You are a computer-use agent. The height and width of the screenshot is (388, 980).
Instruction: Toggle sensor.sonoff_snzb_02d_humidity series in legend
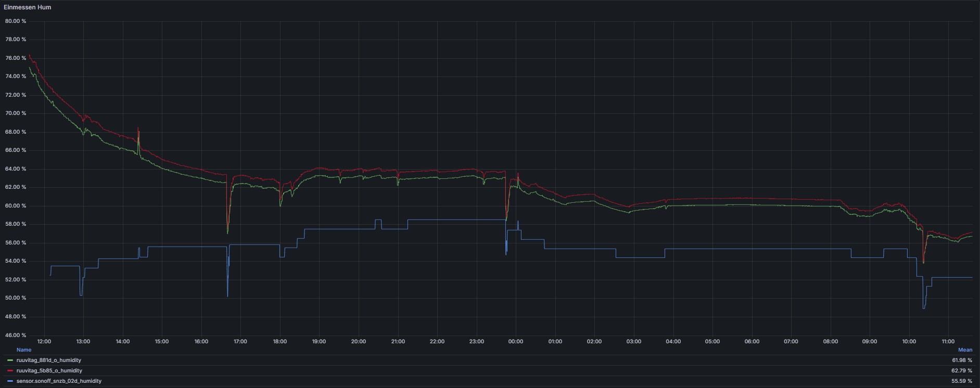(59, 381)
